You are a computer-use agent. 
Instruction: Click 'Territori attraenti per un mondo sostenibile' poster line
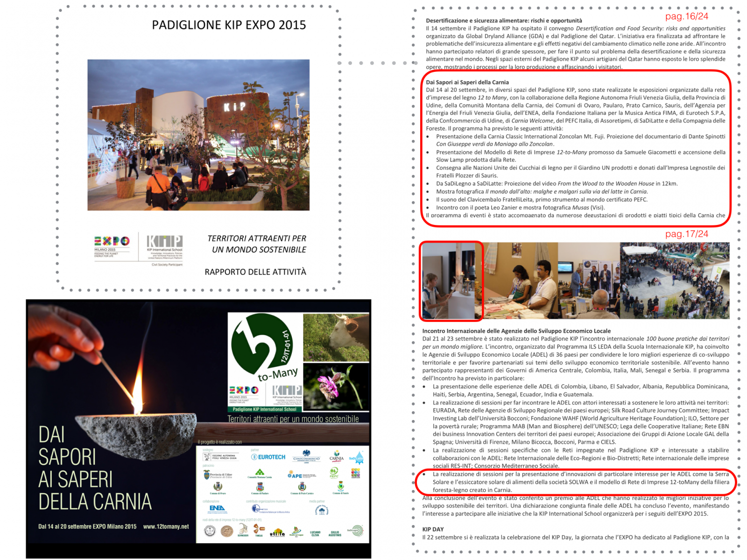tap(293, 419)
